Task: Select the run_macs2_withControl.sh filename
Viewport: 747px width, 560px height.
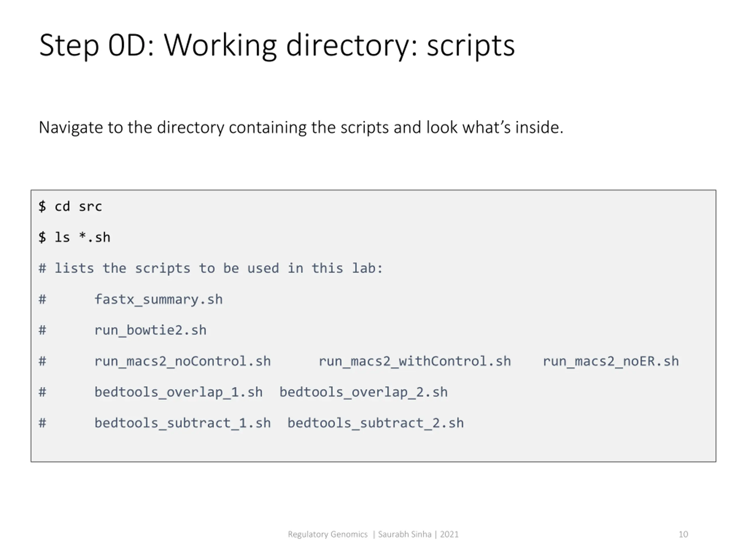Action: tap(414, 361)
